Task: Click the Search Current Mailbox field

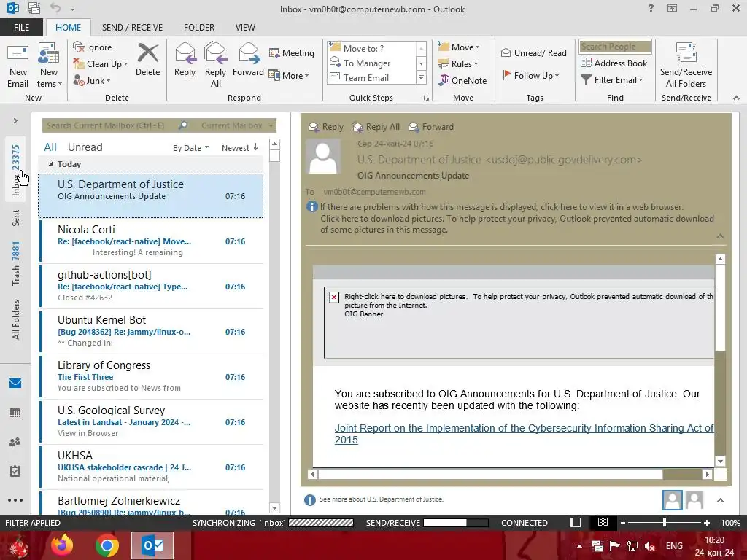Action: pyautogui.click(x=111, y=125)
